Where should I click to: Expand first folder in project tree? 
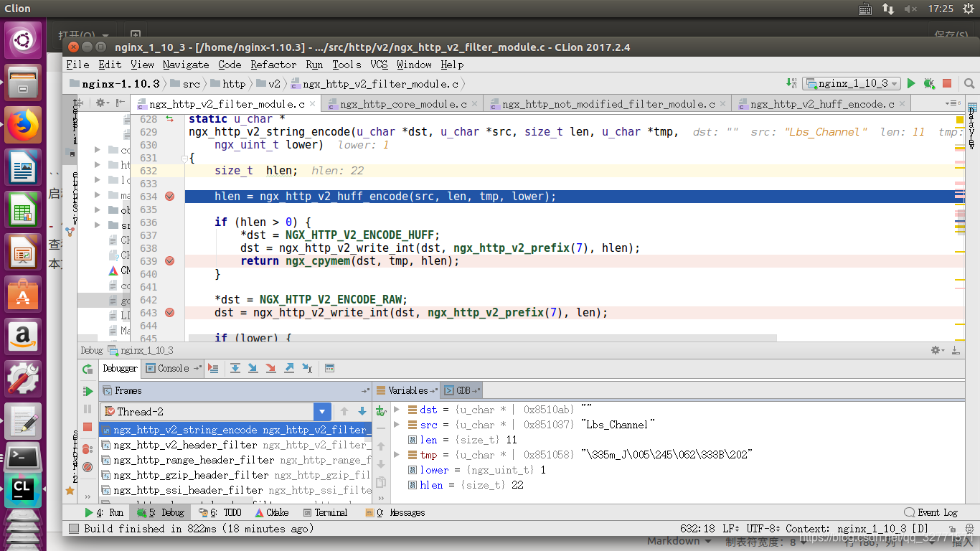pyautogui.click(x=98, y=150)
